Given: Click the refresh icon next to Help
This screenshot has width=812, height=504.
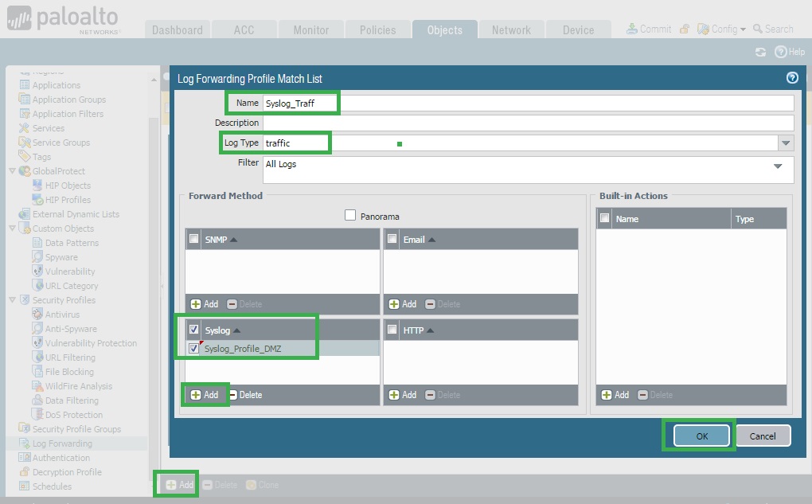Looking at the screenshot, I should click(x=761, y=52).
